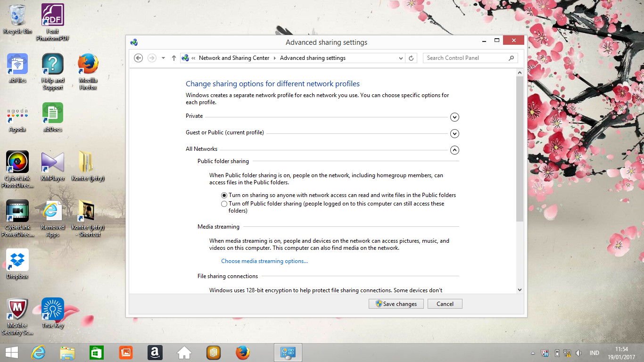Refresh the Advanced sharing settings page
This screenshot has width=644, height=362.
click(x=411, y=58)
